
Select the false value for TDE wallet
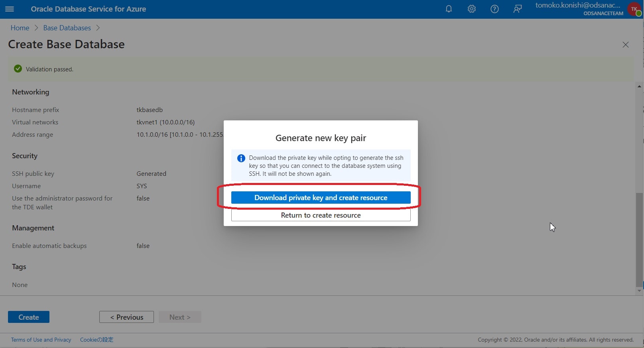coord(143,198)
